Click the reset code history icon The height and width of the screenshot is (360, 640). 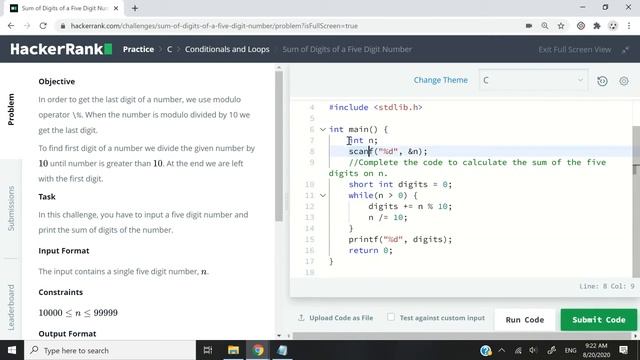tap(602, 81)
